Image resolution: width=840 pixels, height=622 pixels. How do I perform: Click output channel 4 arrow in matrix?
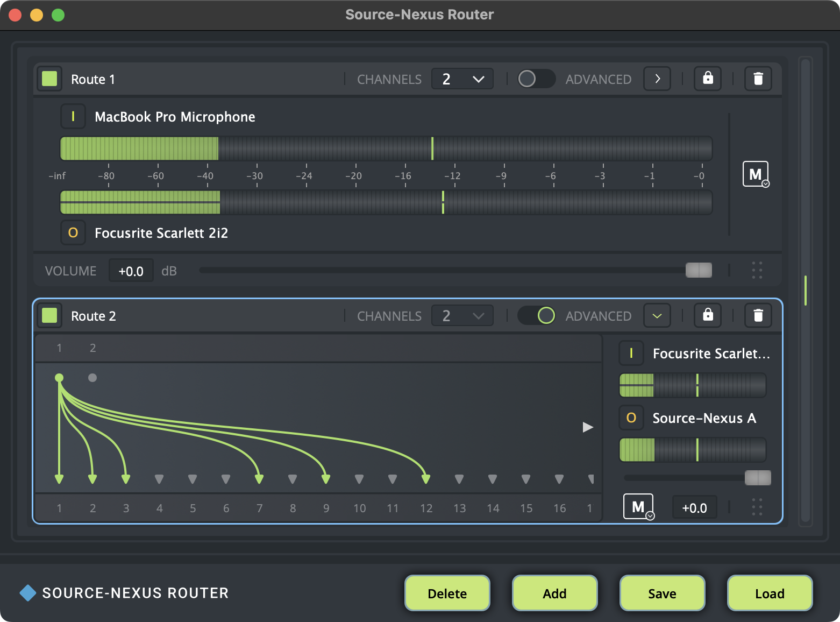coord(159,479)
